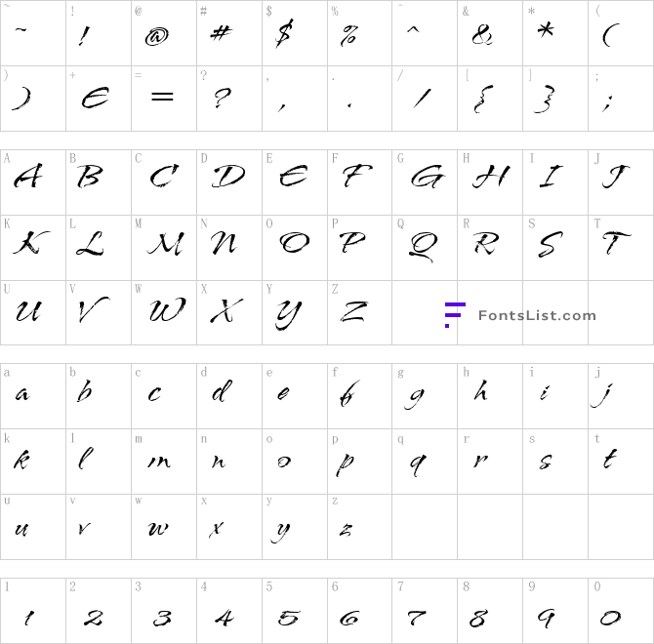
Task: Select the digit 0 glyph cell
Action: point(621,611)
